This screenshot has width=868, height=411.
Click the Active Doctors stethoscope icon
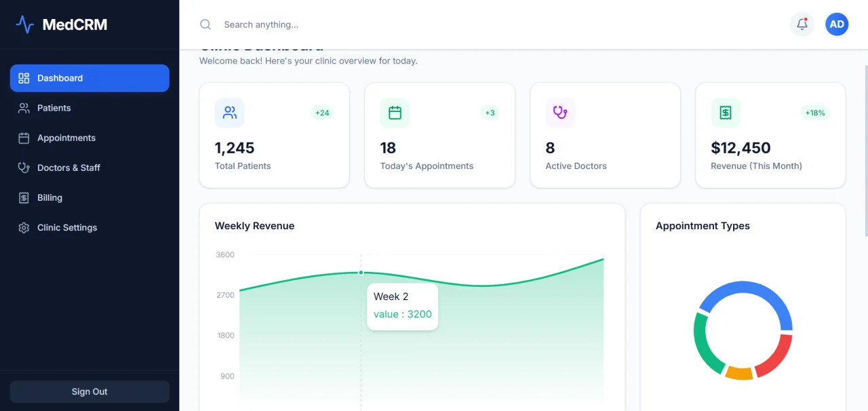[x=560, y=113]
